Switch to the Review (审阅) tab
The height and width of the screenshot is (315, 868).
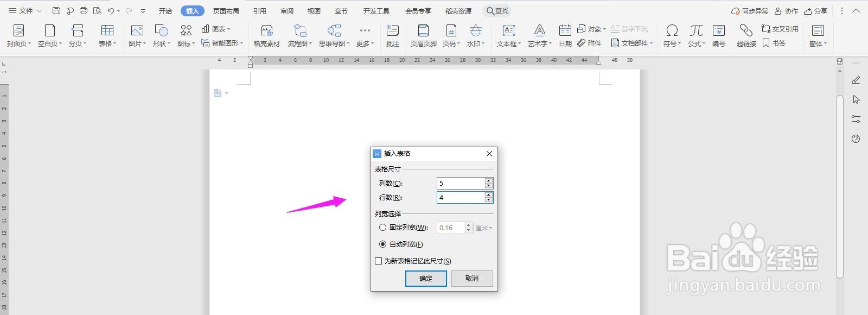coord(287,11)
